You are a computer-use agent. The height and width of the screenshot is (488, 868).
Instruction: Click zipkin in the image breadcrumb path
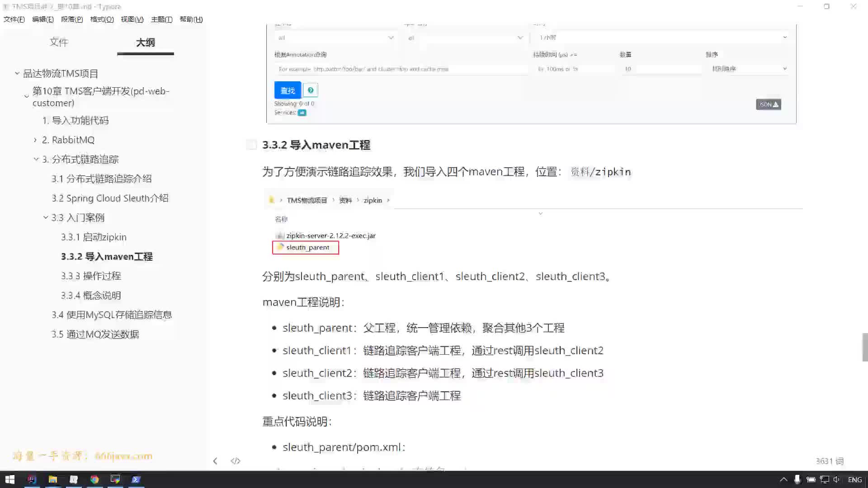(x=373, y=200)
